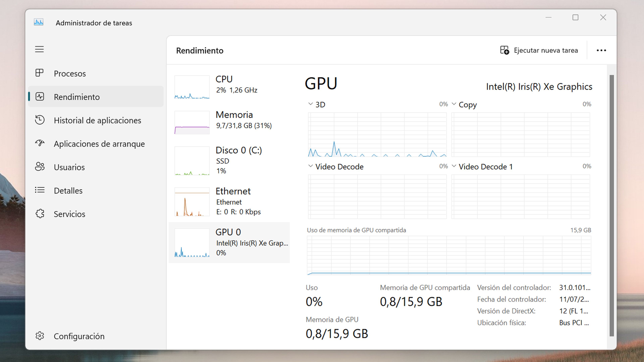Click the Usuarios people icon
This screenshot has width=644, height=362.
[x=40, y=167]
